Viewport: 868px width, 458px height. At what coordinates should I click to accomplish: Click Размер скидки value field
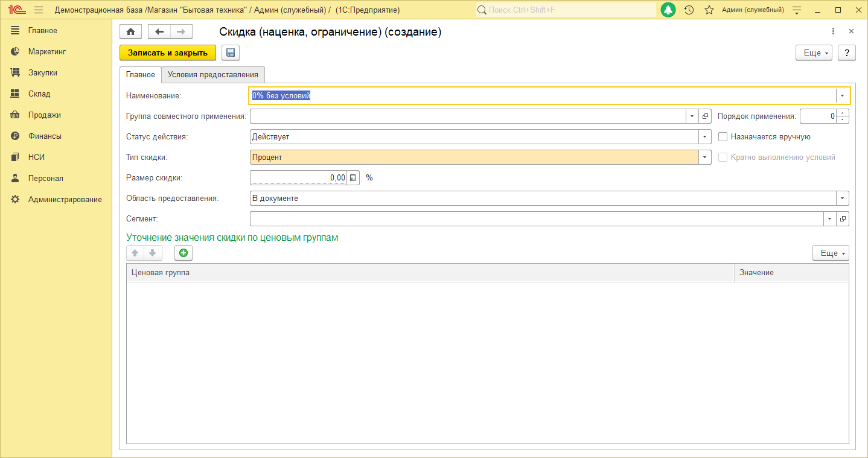(299, 178)
